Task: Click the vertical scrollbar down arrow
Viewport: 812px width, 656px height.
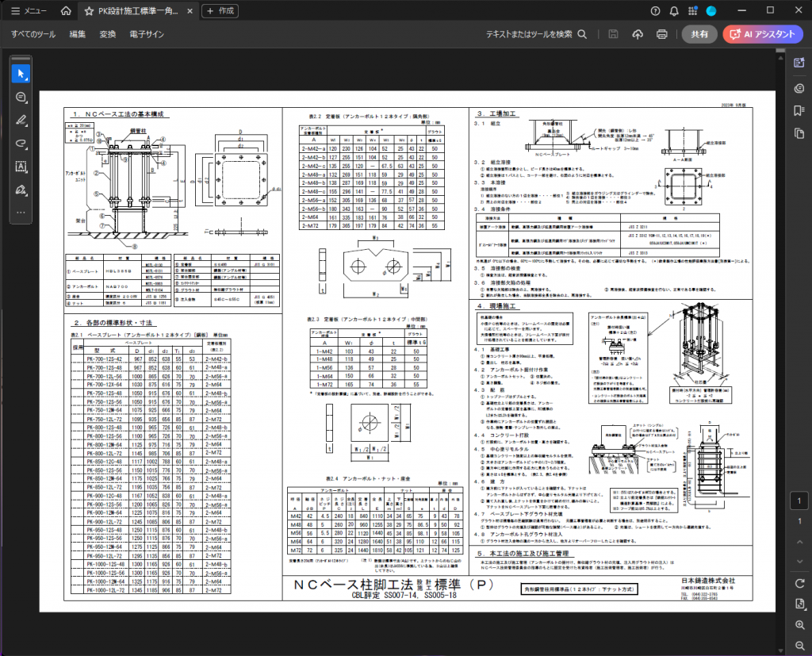Action: [x=780, y=650]
